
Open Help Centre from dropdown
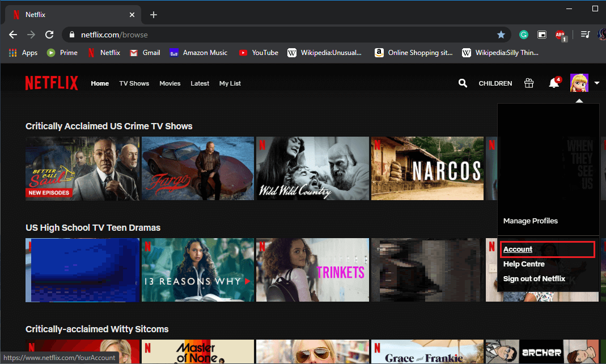[x=524, y=264]
